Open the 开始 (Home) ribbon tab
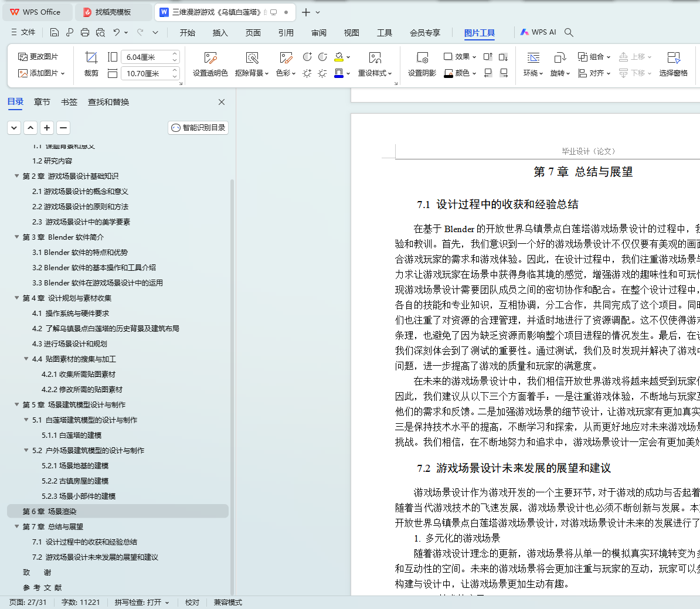This screenshot has width=700, height=609. tap(188, 33)
